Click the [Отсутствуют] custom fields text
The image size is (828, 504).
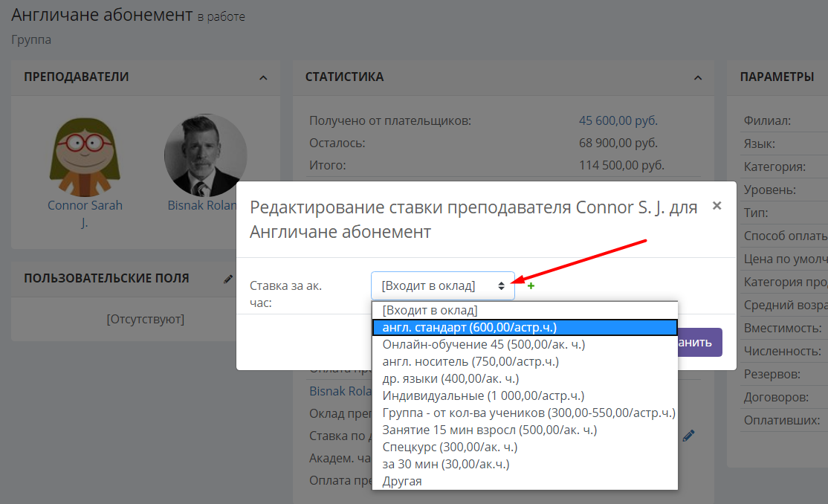tap(146, 320)
